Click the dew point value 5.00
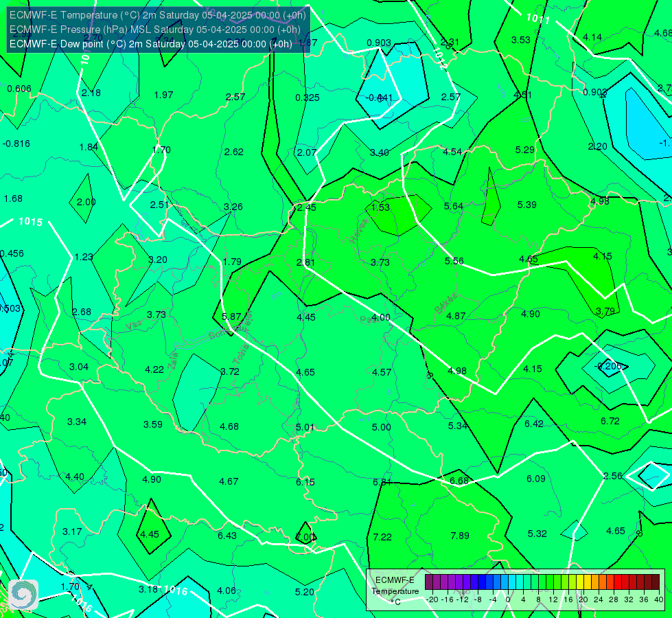This screenshot has width=672, height=618. (x=381, y=427)
